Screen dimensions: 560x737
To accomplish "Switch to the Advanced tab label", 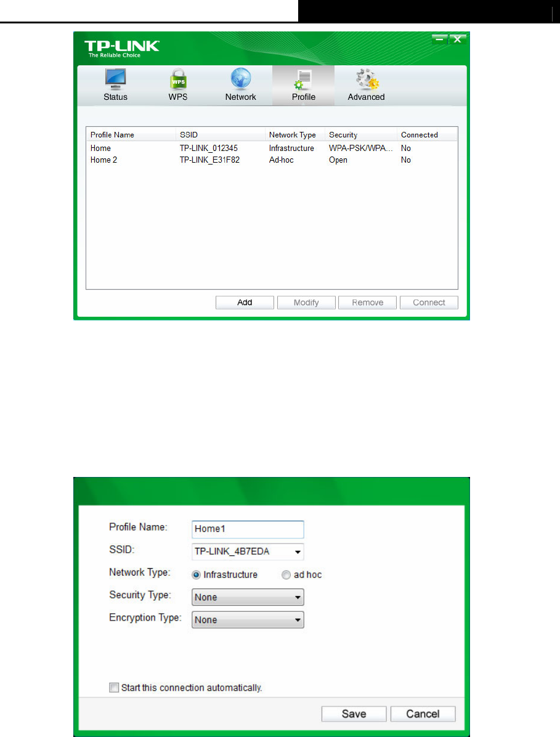I will [x=367, y=97].
